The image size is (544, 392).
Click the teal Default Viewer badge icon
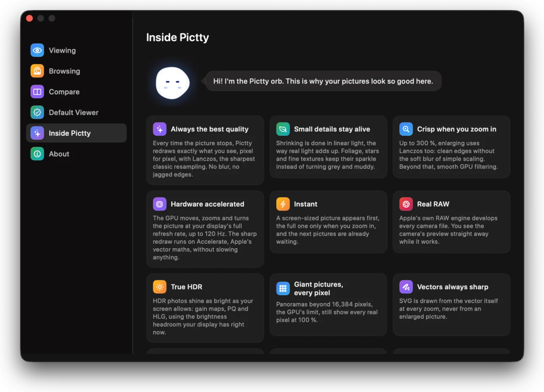coord(37,112)
